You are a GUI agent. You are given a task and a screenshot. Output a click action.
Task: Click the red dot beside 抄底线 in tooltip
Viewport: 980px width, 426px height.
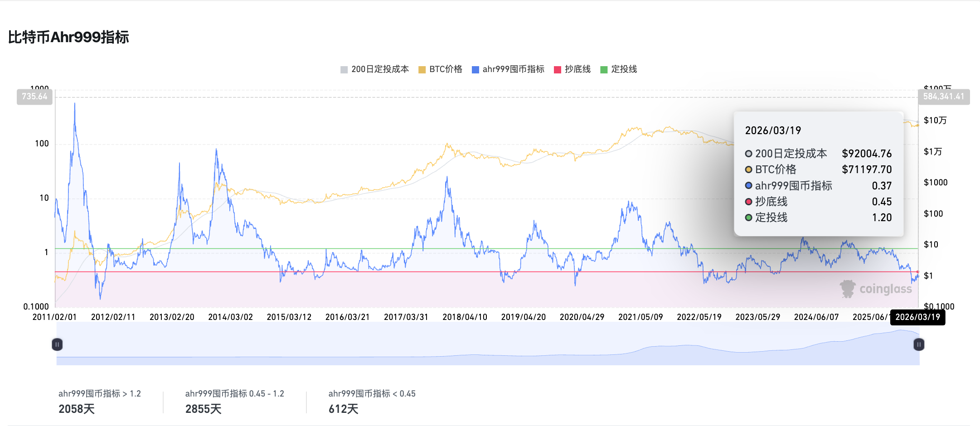pyautogui.click(x=748, y=202)
